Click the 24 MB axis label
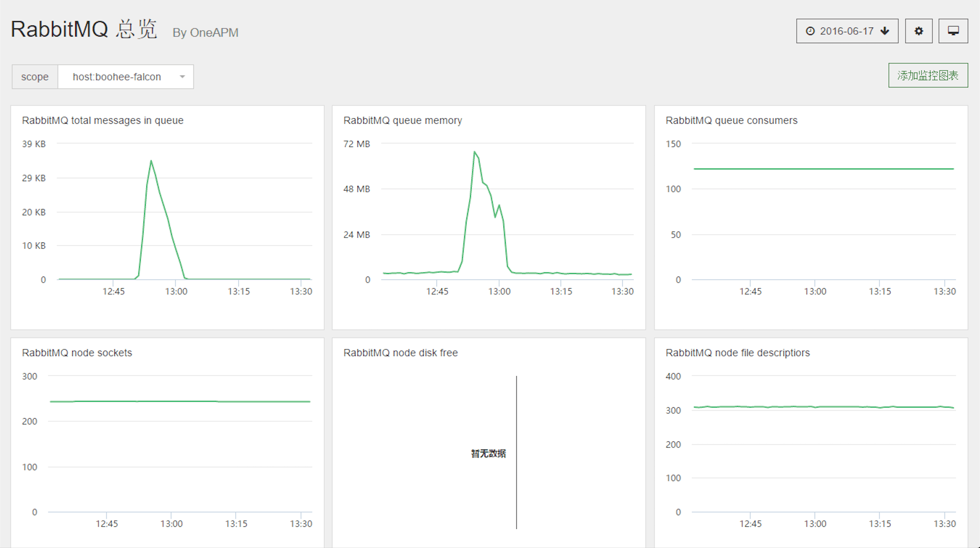The width and height of the screenshot is (980, 548). click(x=356, y=235)
